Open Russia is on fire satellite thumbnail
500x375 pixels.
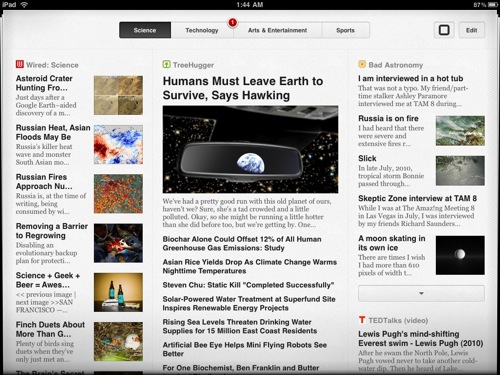[460, 131]
